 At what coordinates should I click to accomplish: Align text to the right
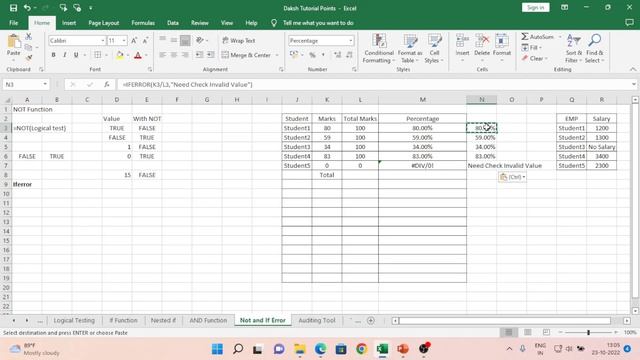click(x=185, y=55)
